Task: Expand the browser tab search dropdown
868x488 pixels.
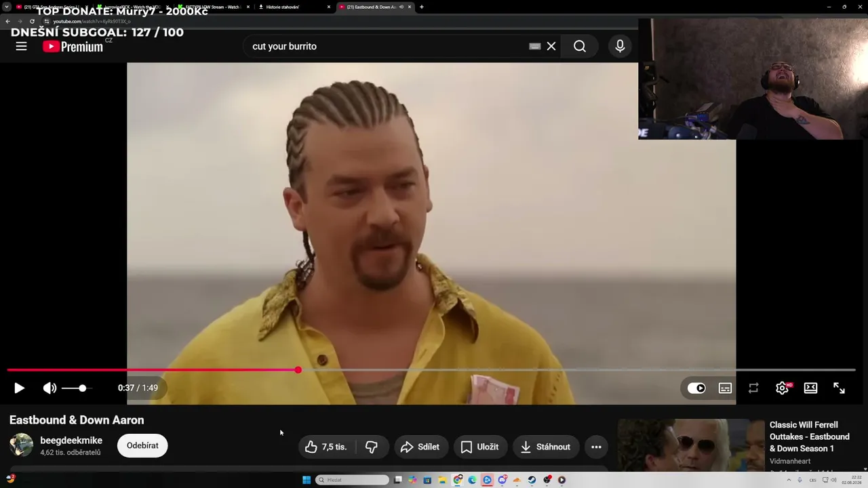Action: tap(6, 7)
